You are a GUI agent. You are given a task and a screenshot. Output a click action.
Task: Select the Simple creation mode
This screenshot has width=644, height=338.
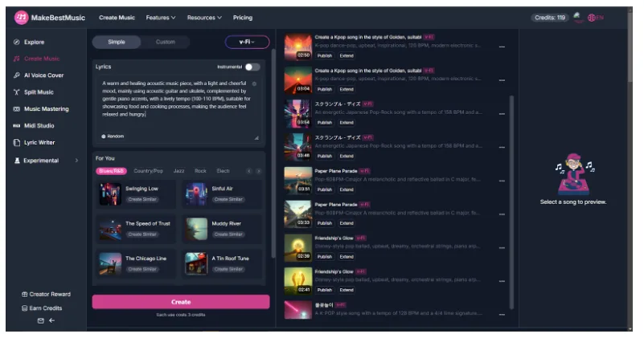(117, 42)
